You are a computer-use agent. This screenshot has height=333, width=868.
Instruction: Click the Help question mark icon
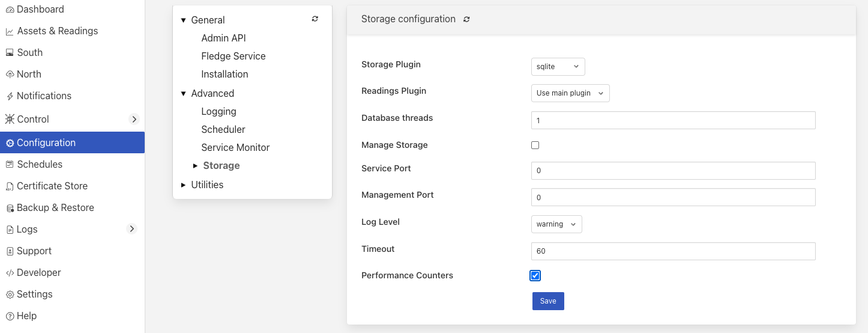pos(10,316)
